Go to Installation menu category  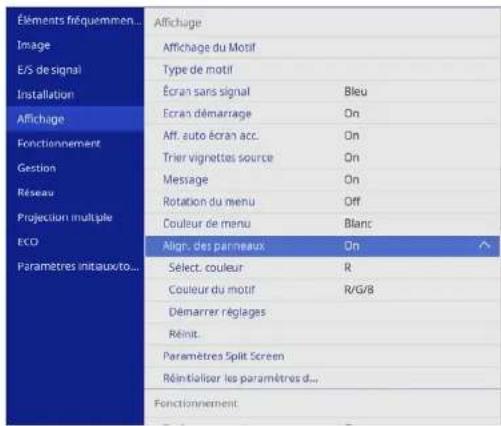point(46,95)
